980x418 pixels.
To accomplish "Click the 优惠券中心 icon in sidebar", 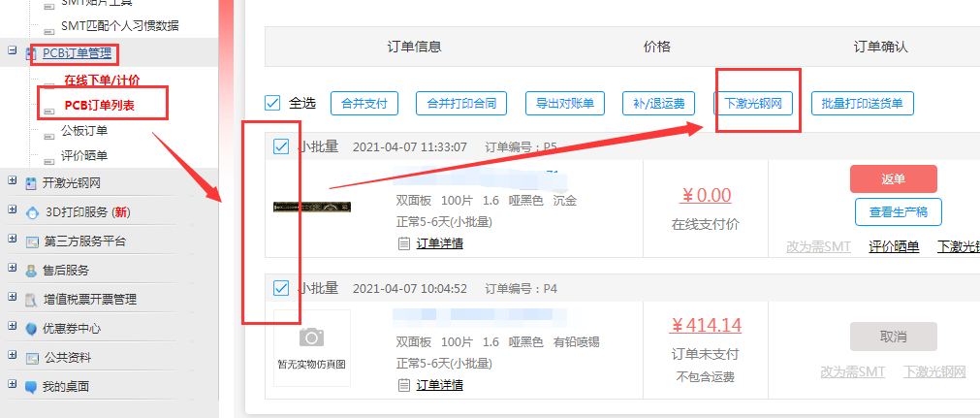I will [32, 329].
